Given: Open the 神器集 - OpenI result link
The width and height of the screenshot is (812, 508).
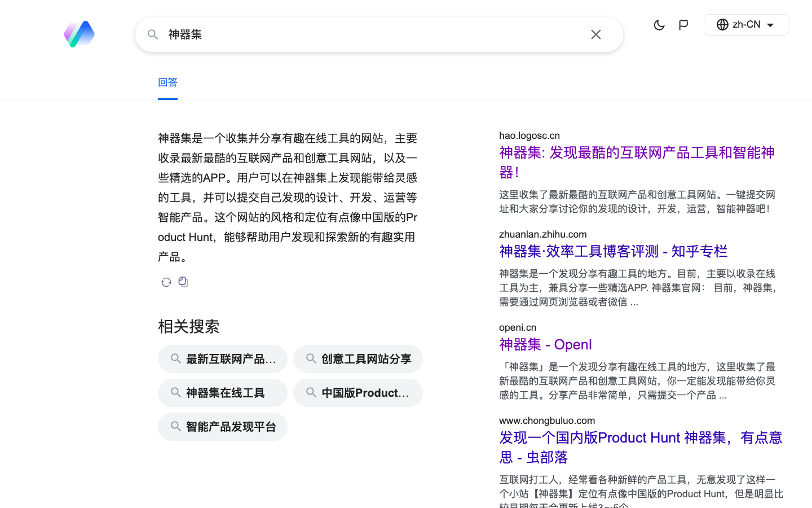Looking at the screenshot, I should click(545, 344).
